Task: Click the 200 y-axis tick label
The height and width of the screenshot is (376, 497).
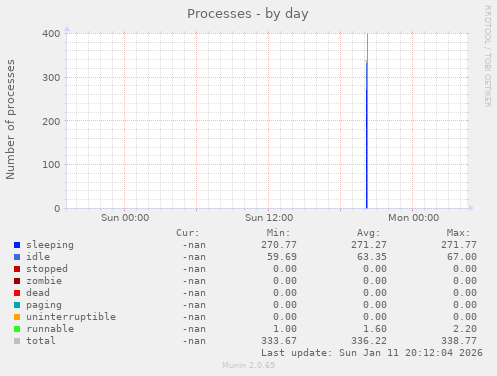Action: (51, 121)
